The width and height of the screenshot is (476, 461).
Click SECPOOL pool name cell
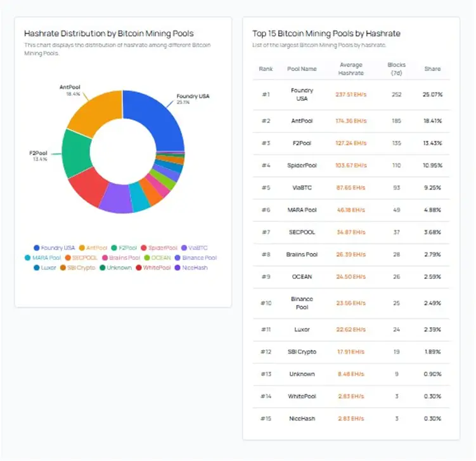pos(302,232)
